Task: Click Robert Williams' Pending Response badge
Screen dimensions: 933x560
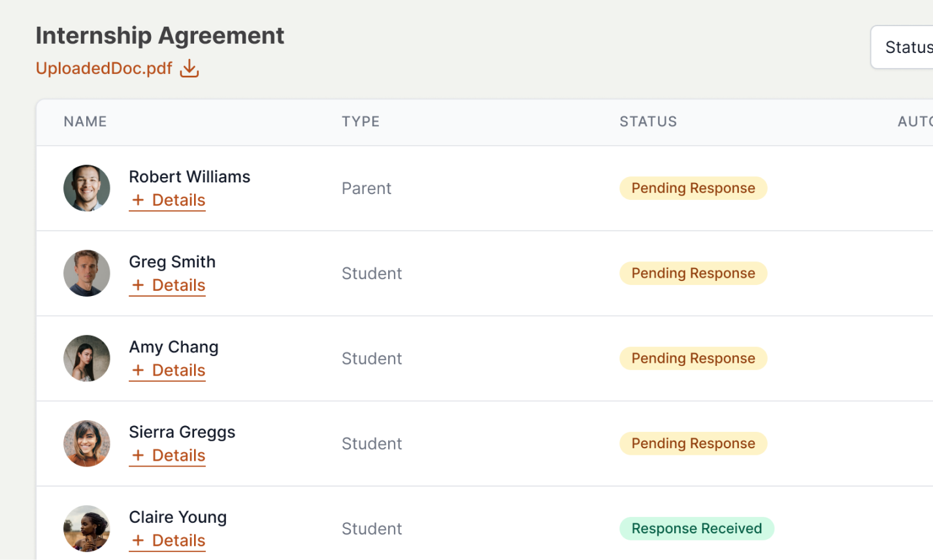Action: [x=693, y=188]
